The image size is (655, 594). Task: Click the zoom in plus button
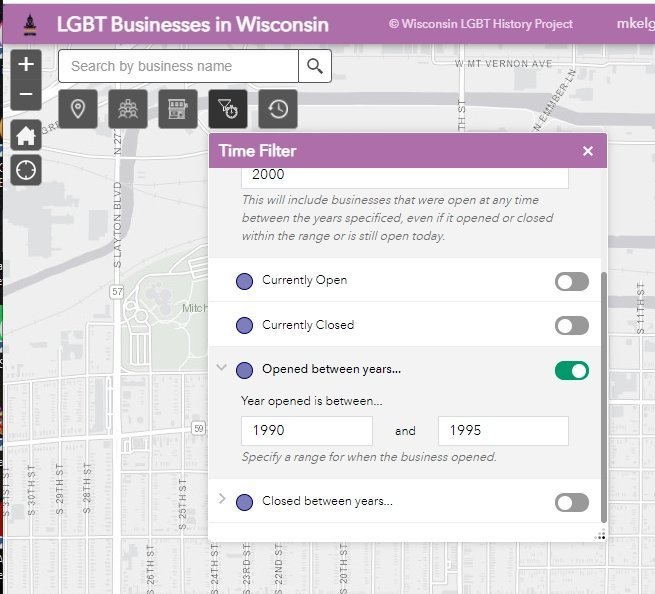(26, 65)
